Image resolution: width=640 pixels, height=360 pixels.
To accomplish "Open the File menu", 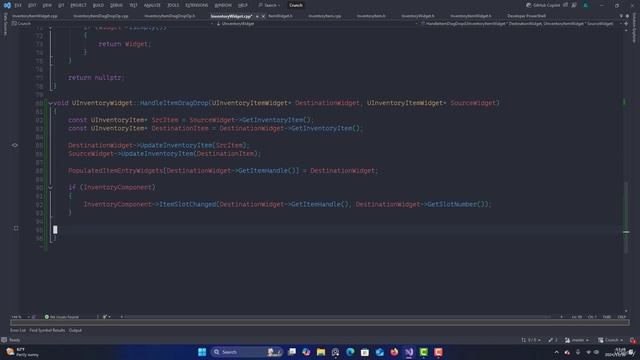I will click(18, 5).
